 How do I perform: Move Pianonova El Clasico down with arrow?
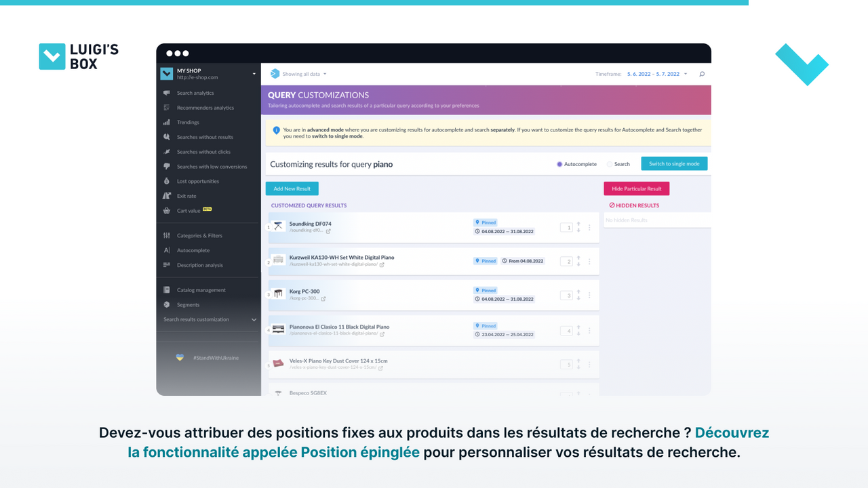(x=578, y=334)
